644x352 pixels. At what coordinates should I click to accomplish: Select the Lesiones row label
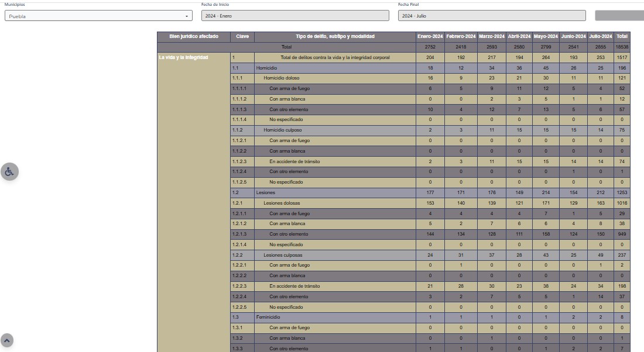(265, 192)
